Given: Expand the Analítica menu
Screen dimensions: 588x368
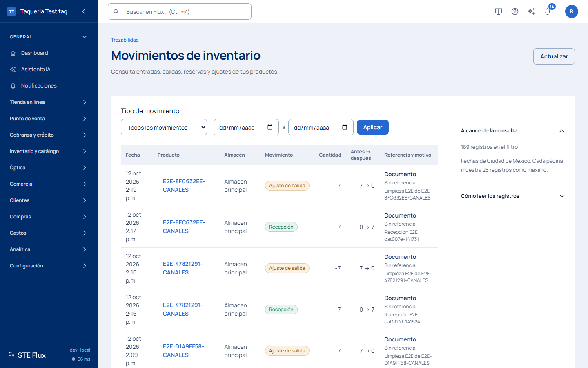Looking at the screenshot, I should tap(49, 249).
